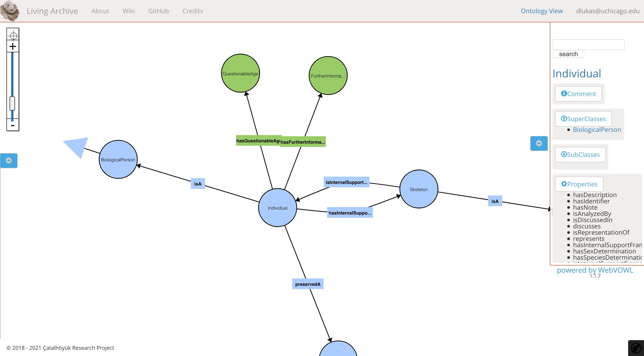
Task: Click the search button
Action: click(568, 54)
